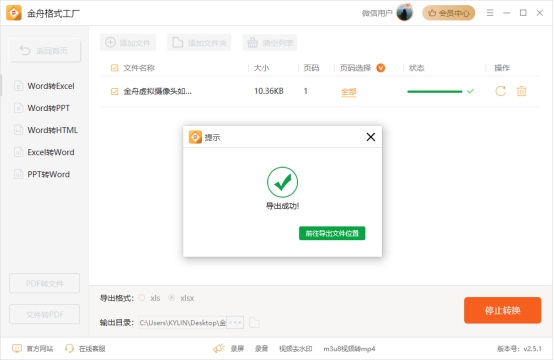The height and width of the screenshot is (360, 554).
Task: Click the 视频去水印 link
Action: [296, 349]
